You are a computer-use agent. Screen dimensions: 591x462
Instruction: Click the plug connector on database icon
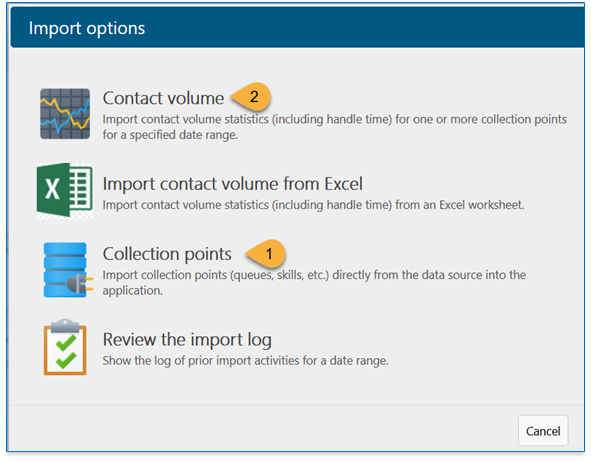point(80,284)
